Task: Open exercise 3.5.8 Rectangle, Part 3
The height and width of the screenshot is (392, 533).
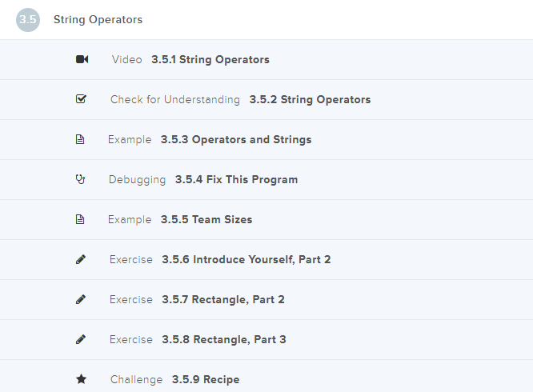Action: coord(223,340)
